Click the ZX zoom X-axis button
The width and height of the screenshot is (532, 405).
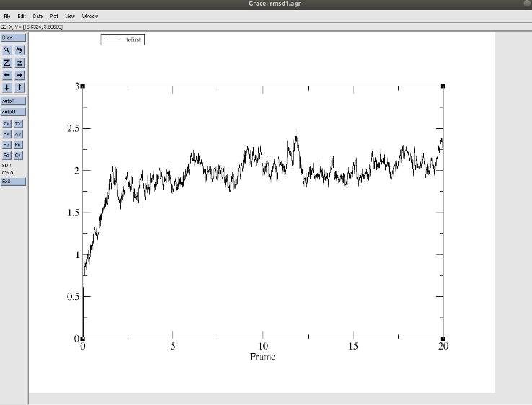click(7, 124)
